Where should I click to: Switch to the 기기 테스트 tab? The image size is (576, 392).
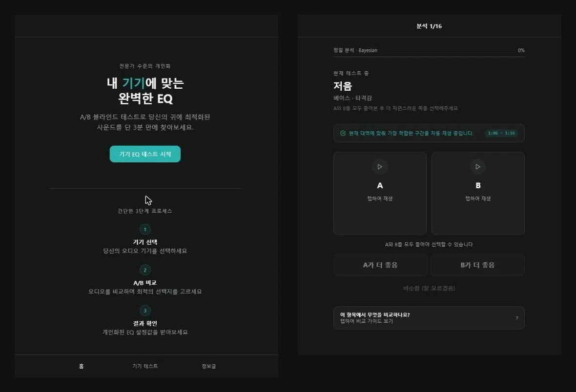tap(145, 366)
